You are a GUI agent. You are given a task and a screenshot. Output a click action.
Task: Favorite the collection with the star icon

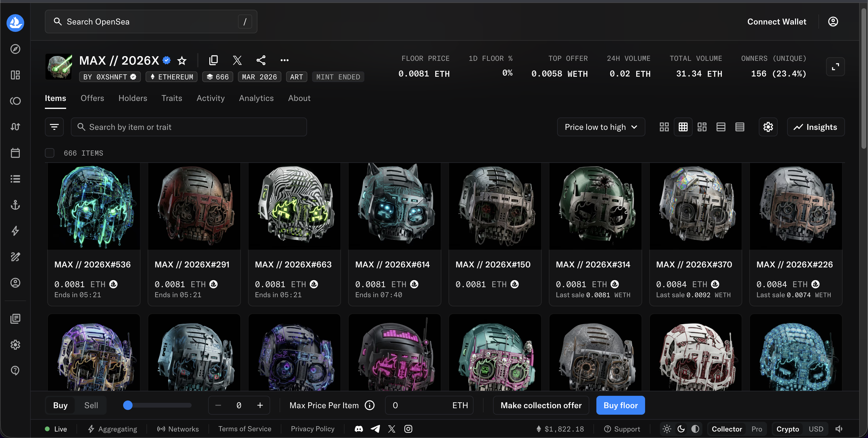point(182,60)
